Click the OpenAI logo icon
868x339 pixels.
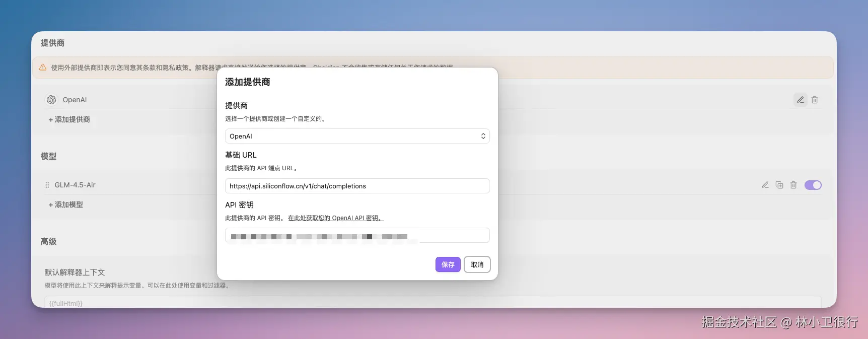coord(51,100)
